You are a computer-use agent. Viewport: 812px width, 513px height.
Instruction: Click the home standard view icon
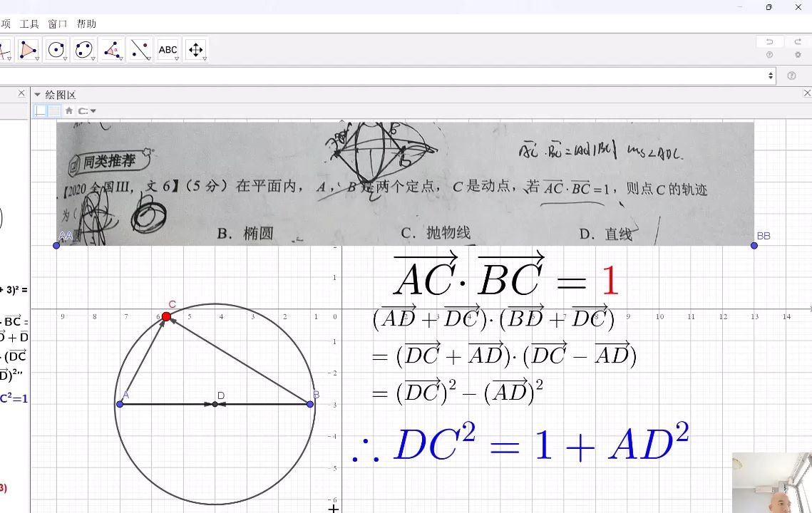tap(69, 110)
